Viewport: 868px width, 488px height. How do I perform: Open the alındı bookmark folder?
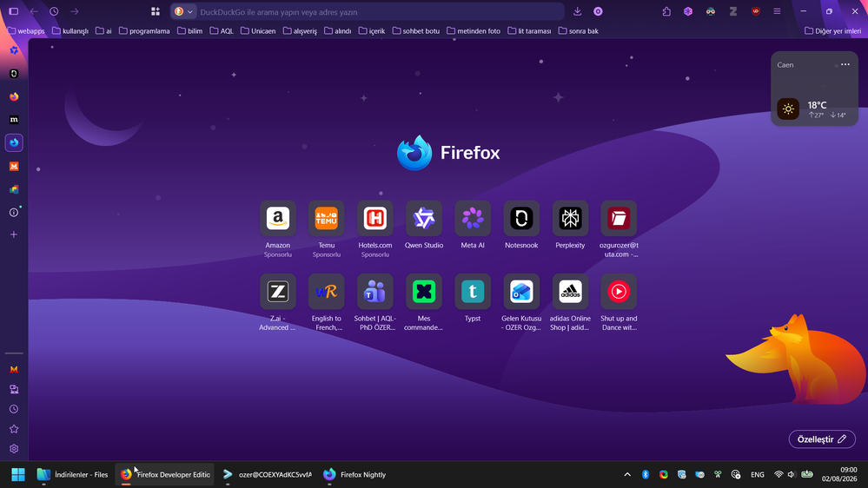[337, 31]
